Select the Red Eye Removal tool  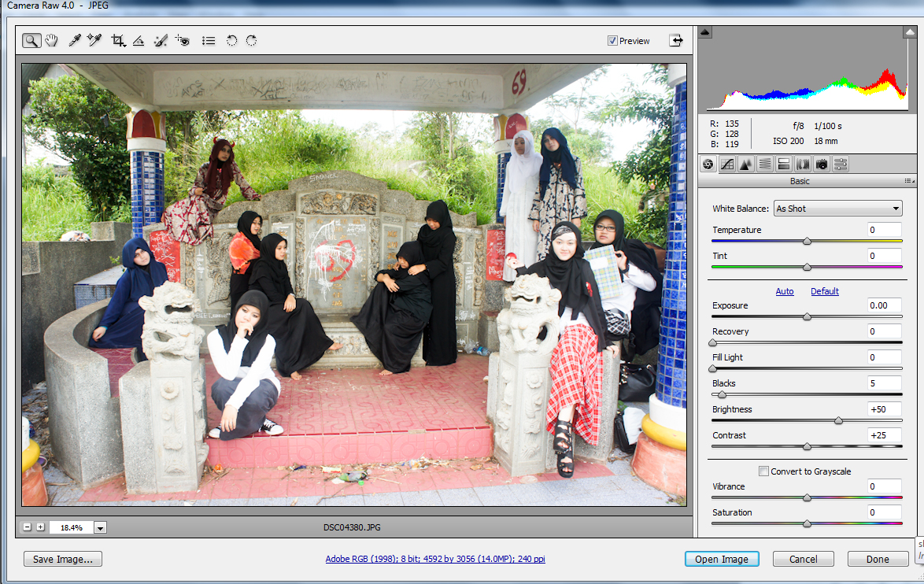coord(183,40)
